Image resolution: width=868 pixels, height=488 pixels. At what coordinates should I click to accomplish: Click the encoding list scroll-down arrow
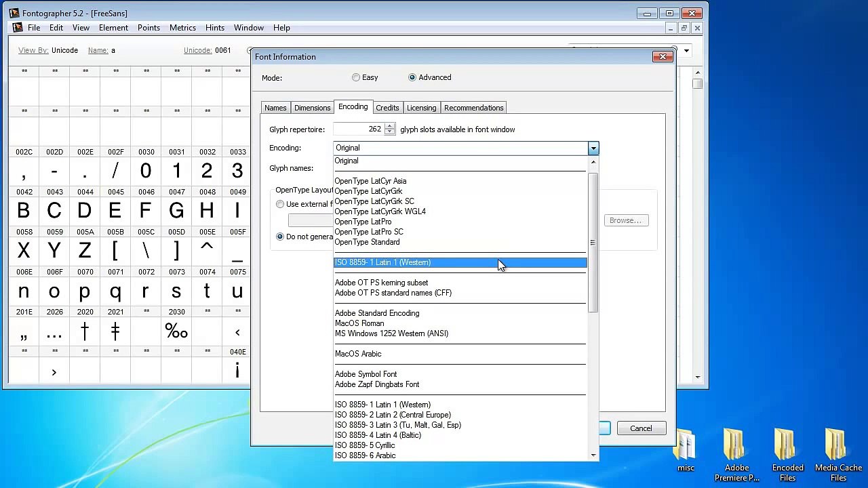[x=593, y=455]
